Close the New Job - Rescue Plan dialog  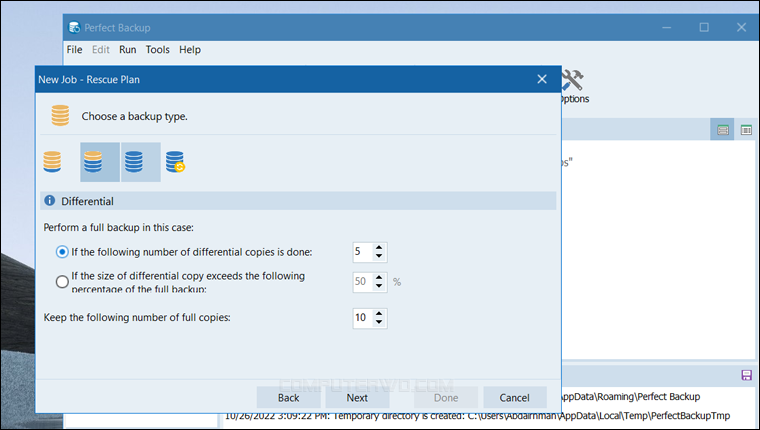point(542,79)
